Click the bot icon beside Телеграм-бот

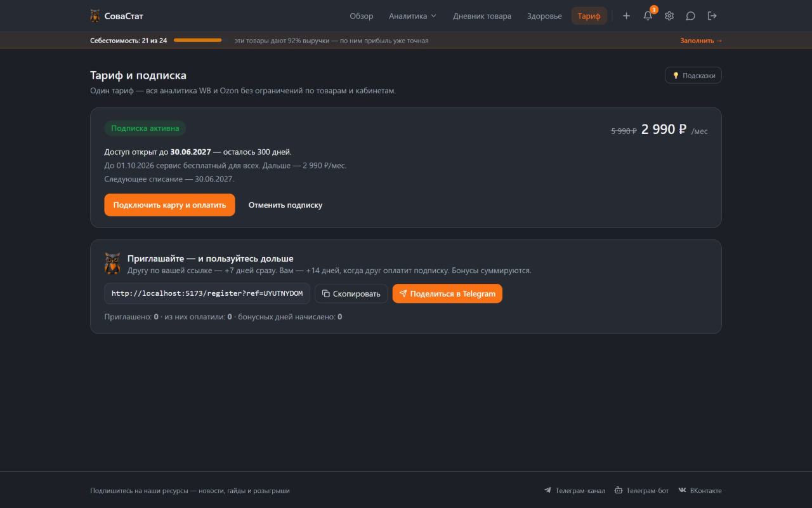coord(619,490)
